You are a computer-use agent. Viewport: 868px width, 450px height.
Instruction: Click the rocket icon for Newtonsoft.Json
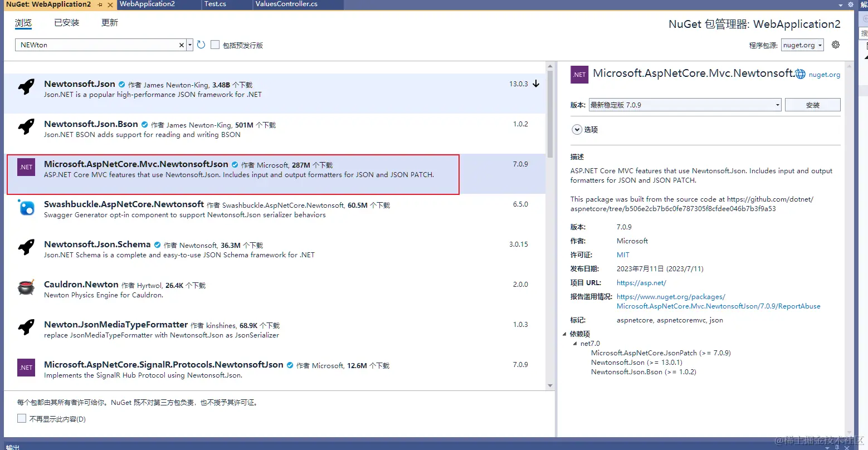tap(26, 87)
